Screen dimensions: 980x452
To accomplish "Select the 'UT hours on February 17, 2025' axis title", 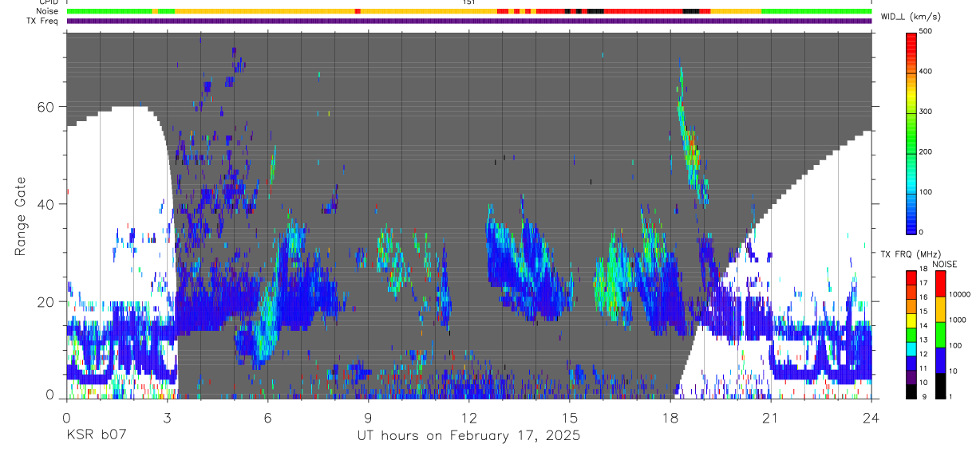I will click(x=468, y=436).
